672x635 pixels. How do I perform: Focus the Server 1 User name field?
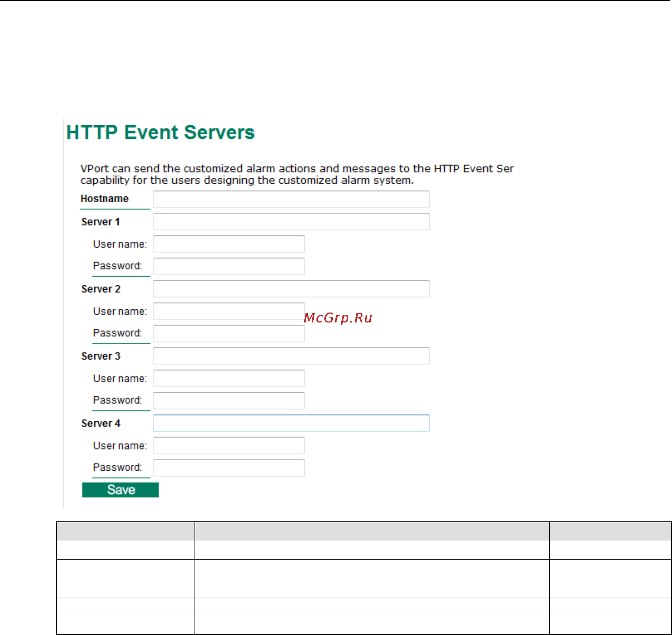click(229, 244)
